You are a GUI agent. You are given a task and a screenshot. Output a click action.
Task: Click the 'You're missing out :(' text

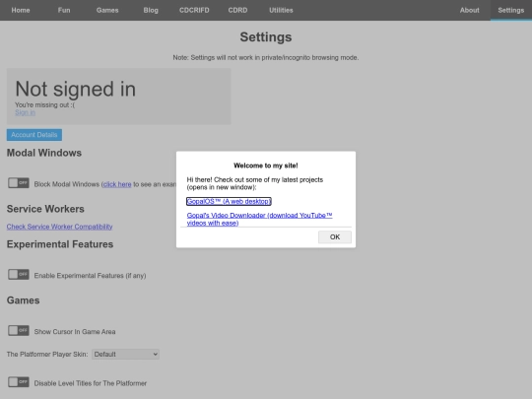[x=44, y=105]
